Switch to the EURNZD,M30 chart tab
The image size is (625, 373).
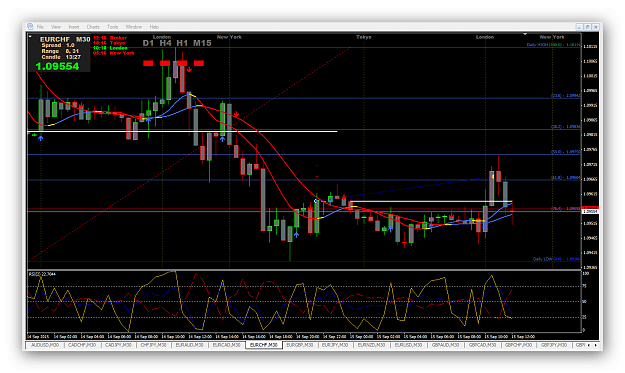371,345
